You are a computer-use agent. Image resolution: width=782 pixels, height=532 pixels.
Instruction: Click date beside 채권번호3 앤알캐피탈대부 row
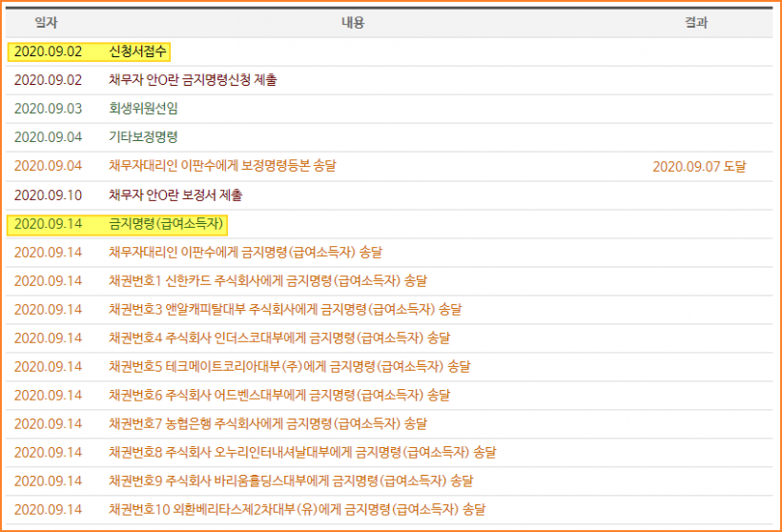48,310
